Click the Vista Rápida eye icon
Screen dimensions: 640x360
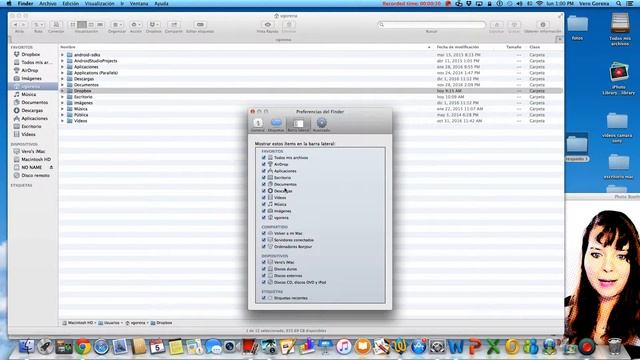[268, 25]
